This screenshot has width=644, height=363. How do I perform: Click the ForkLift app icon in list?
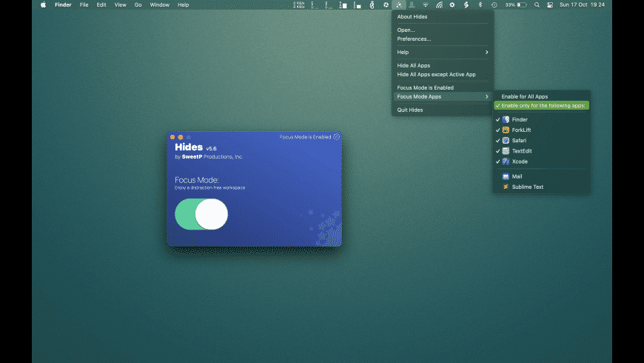tap(506, 130)
